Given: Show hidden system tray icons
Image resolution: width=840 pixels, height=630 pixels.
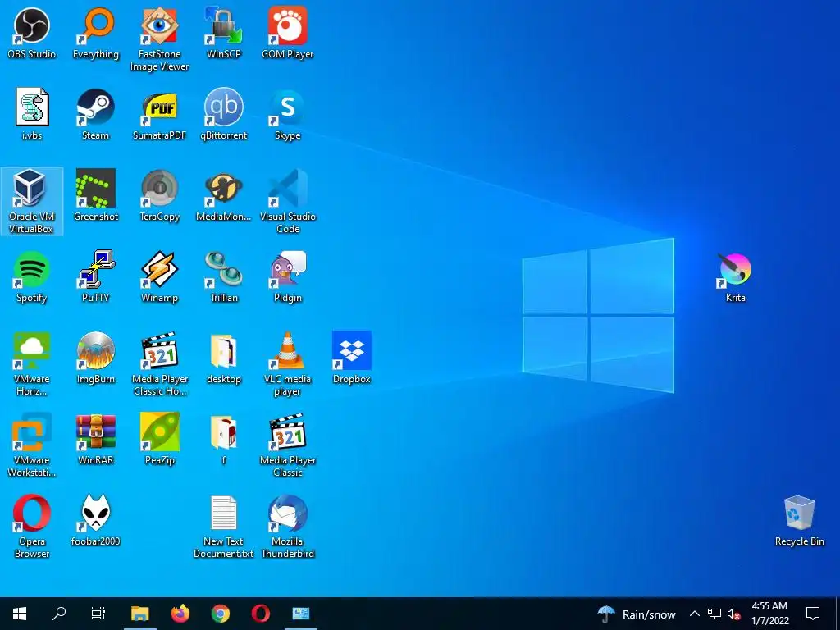Looking at the screenshot, I should (x=695, y=614).
